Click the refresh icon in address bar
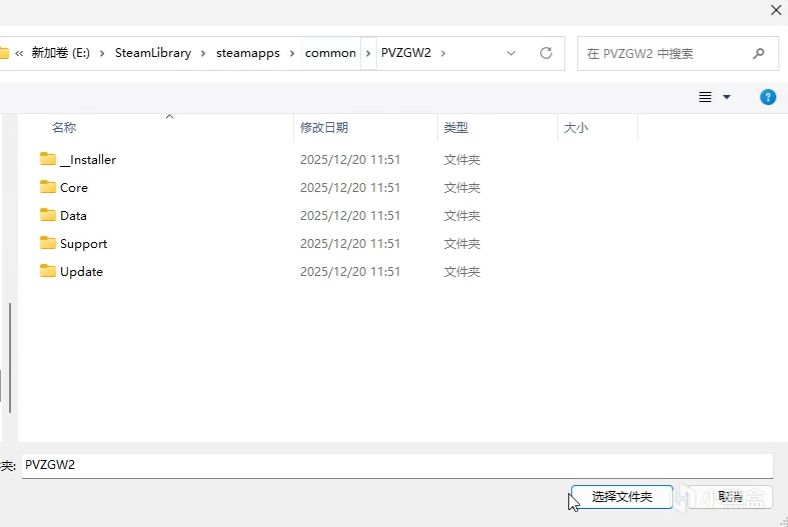This screenshot has width=788, height=527. pos(546,53)
